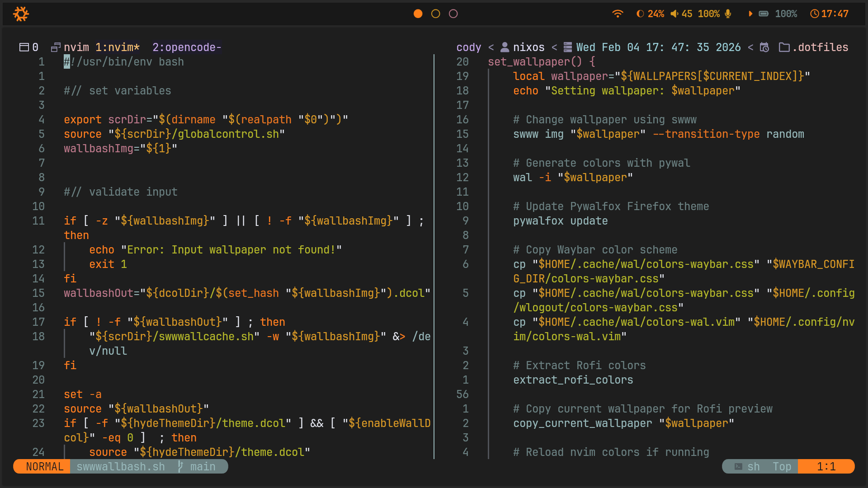868x488 pixels.
Task: Click the user icon next to nixos
Action: (x=505, y=47)
